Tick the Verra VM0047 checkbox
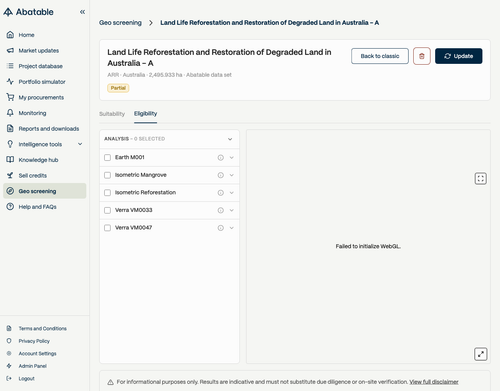500x391 pixels. point(107,228)
